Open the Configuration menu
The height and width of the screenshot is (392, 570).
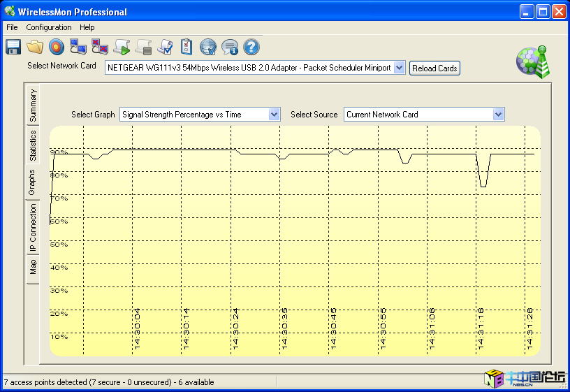coord(49,27)
